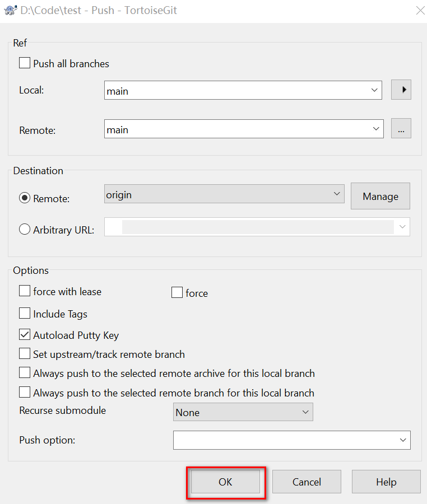Select the Arbitrary URL radio button

(25, 230)
